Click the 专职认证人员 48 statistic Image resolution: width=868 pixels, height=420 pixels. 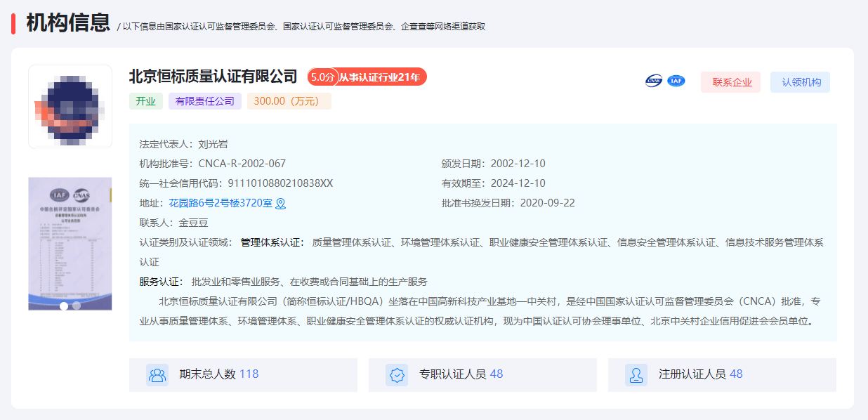click(482, 374)
